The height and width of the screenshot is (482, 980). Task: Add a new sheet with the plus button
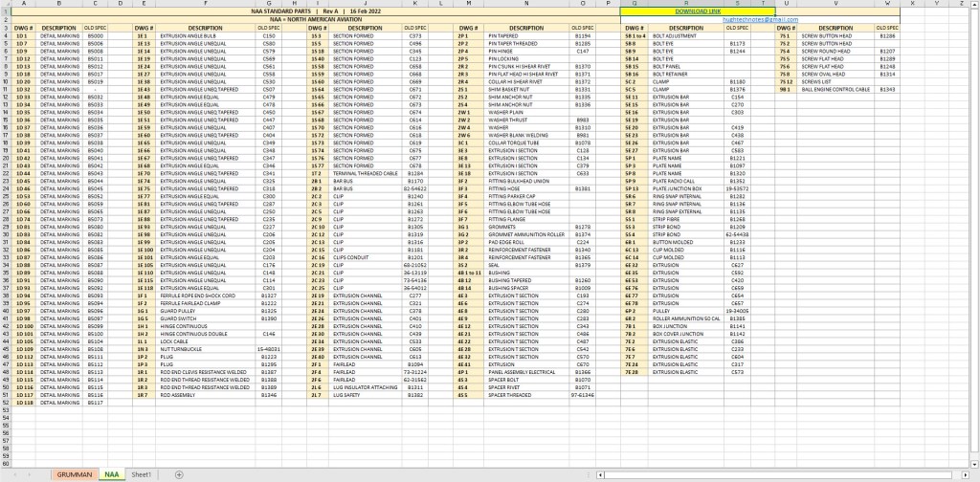[178, 474]
